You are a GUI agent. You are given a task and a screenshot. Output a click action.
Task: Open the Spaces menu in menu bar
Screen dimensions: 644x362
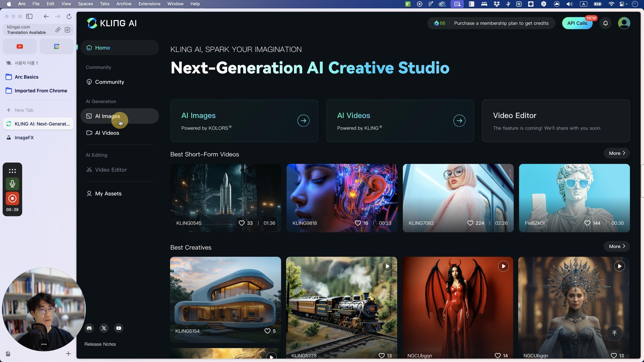tap(85, 4)
